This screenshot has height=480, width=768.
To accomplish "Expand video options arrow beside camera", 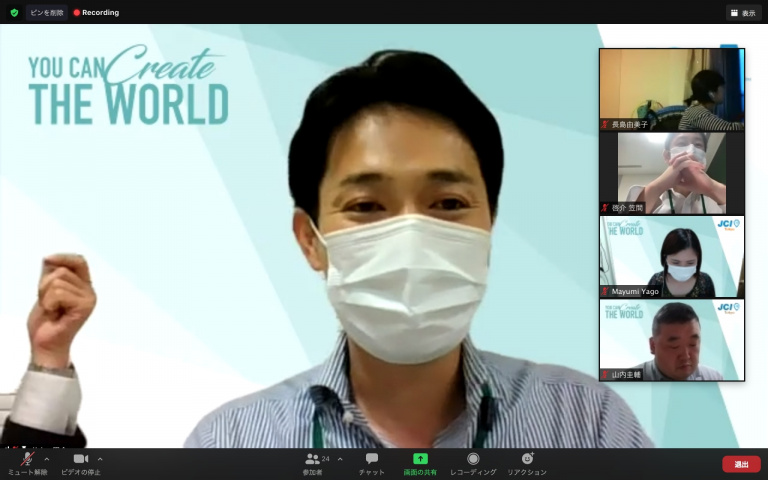I will pos(100,459).
